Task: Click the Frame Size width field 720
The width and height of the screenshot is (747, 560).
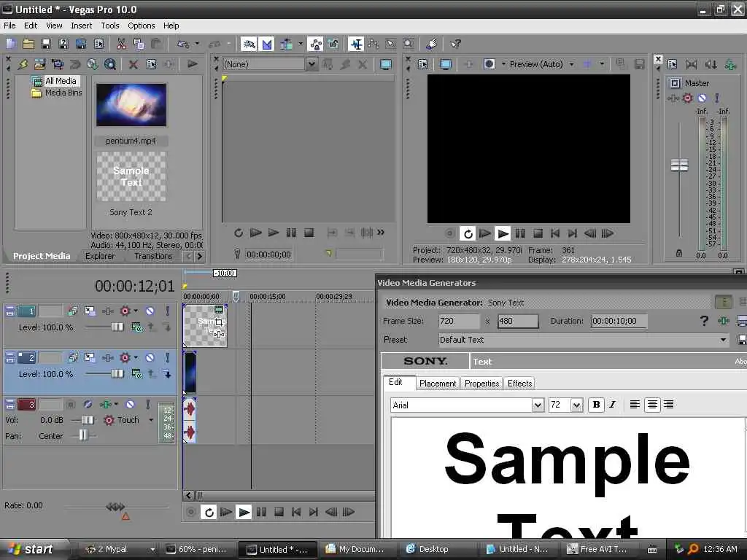Action: pos(459,322)
